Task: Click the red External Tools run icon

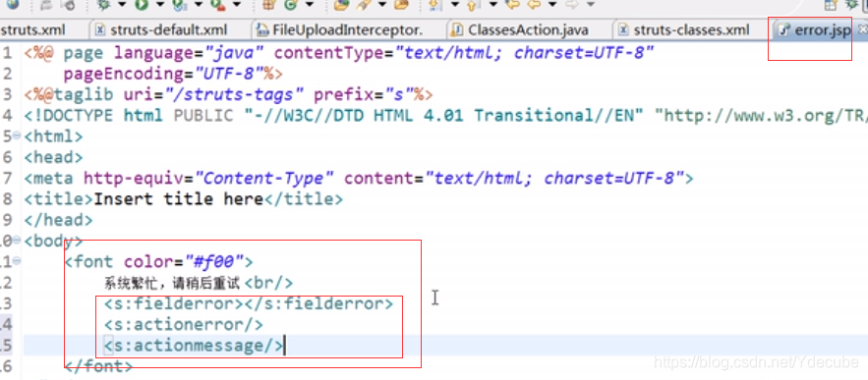Action: [217, 5]
